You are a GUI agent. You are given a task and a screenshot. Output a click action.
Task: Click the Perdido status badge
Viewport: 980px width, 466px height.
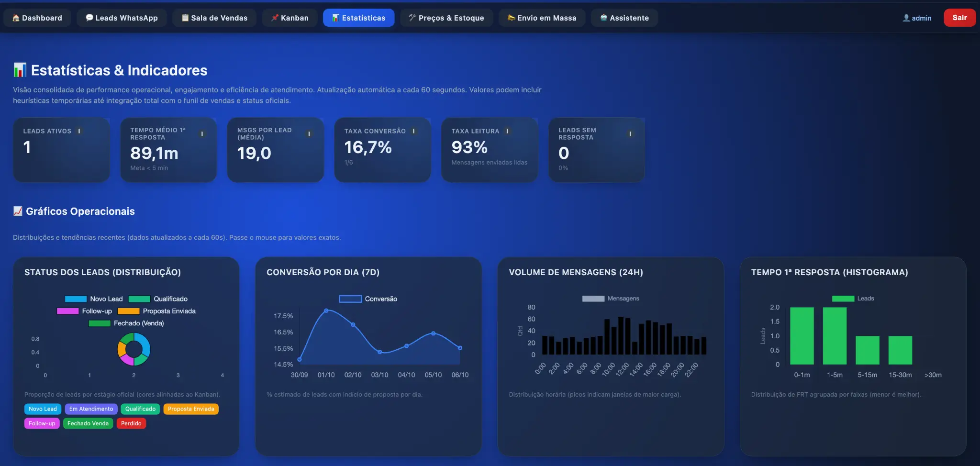(x=131, y=423)
